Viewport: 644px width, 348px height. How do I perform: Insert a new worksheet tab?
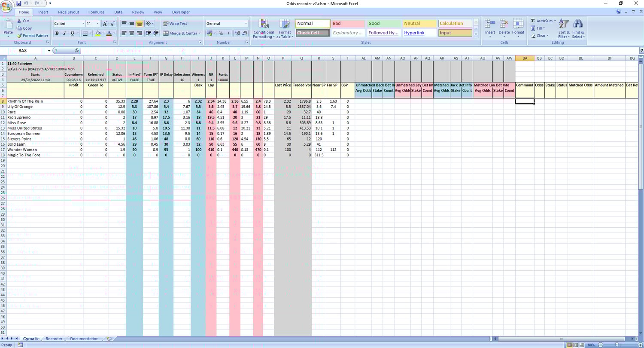[109, 339]
